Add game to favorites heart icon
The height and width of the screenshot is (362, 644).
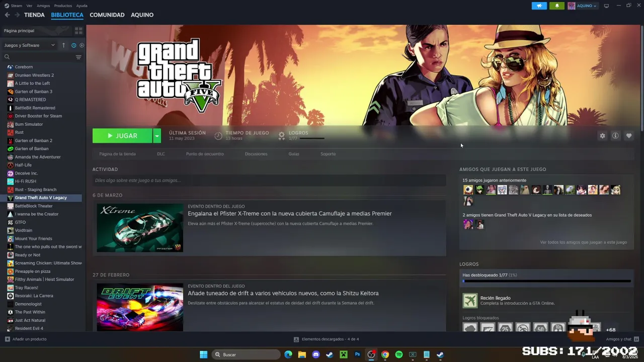(629, 136)
